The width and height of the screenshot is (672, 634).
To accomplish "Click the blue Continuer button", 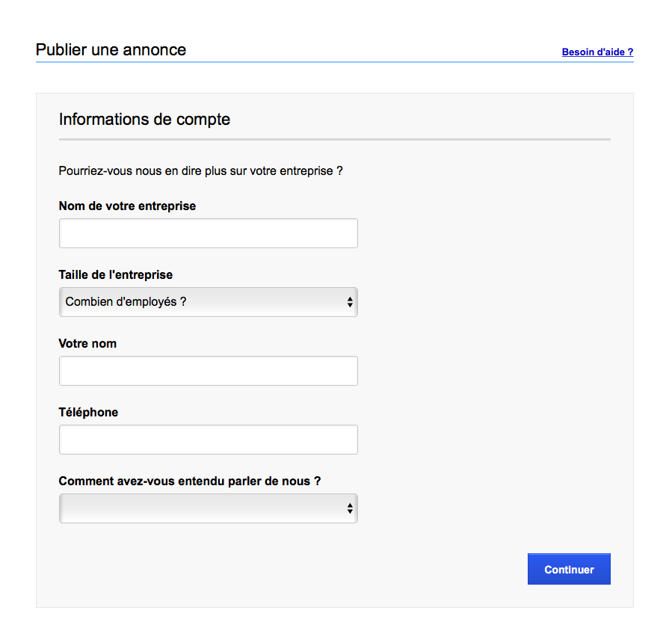I will pyautogui.click(x=569, y=569).
